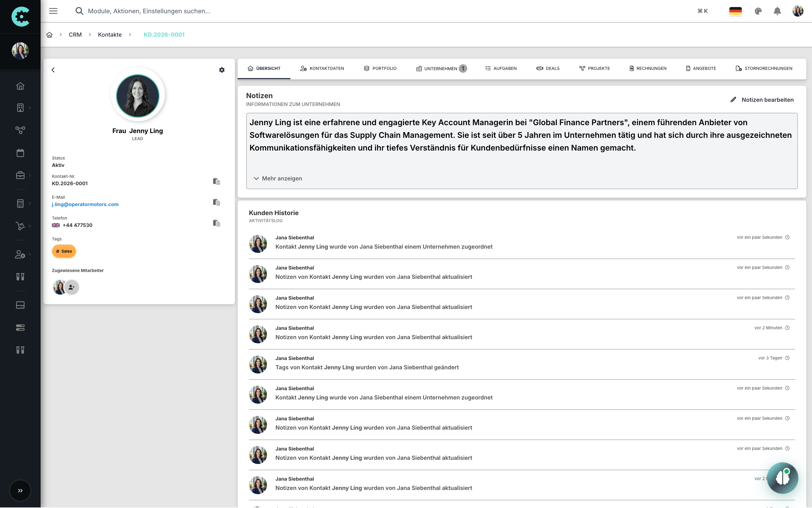The height and width of the screenshot is (508, 812).
Task: Copy the Kontakt-Nr using the copy icon
Action: pyautogui.click(x=216, y=181)
